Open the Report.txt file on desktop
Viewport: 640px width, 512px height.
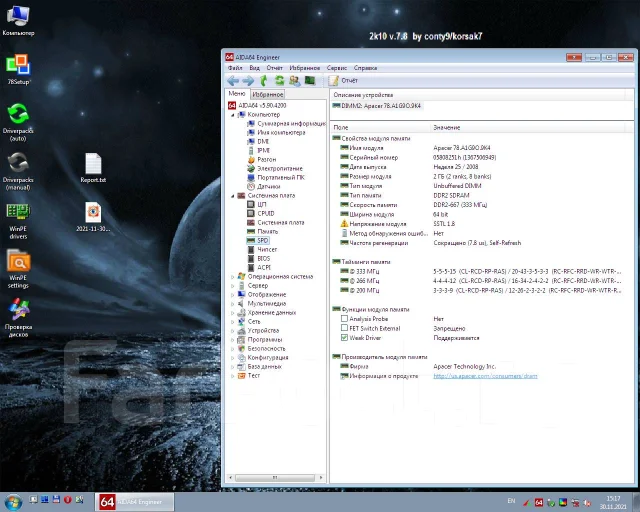93,168
